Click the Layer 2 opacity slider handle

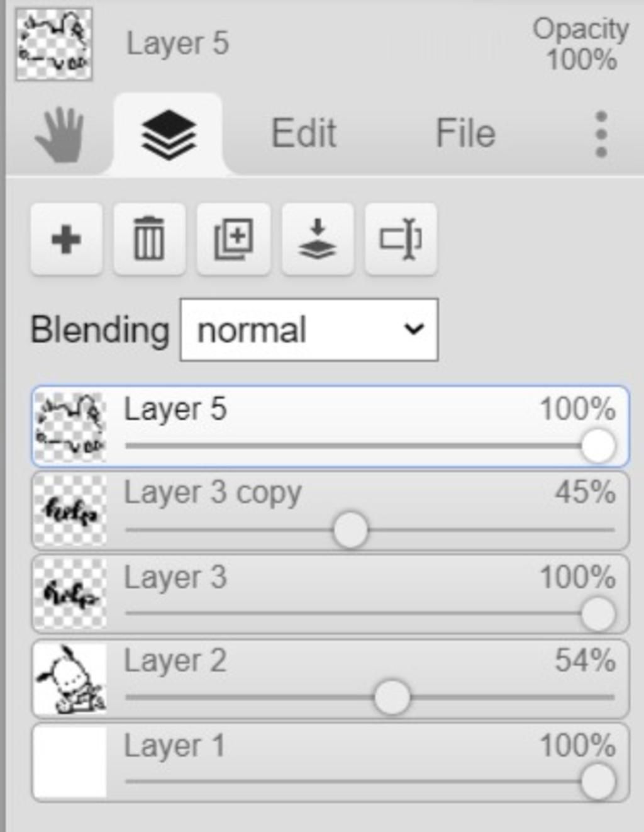coord(392,697)
